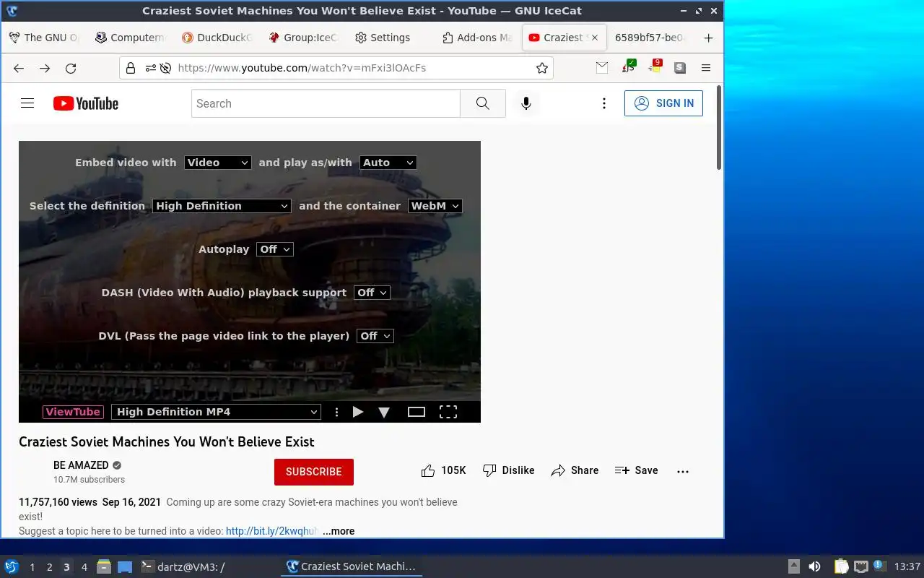The image size is (924, 578).
Task: Switch to workspace 1 in the taskbar
Action: pyautogui.click(x=32, y=567)
